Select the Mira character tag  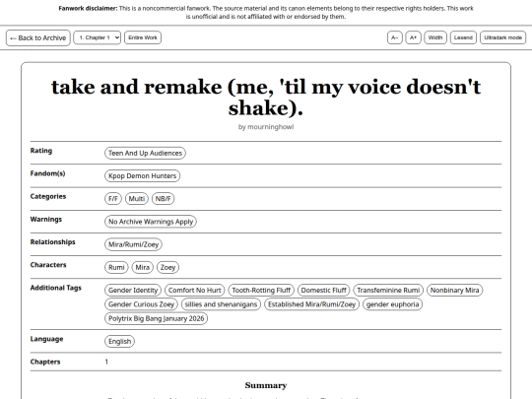143,267
